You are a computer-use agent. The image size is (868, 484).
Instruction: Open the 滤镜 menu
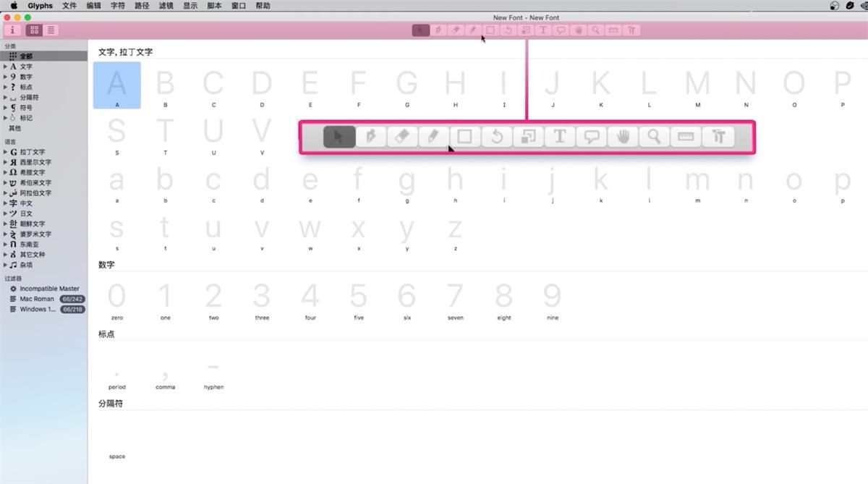tap(166, 6)
